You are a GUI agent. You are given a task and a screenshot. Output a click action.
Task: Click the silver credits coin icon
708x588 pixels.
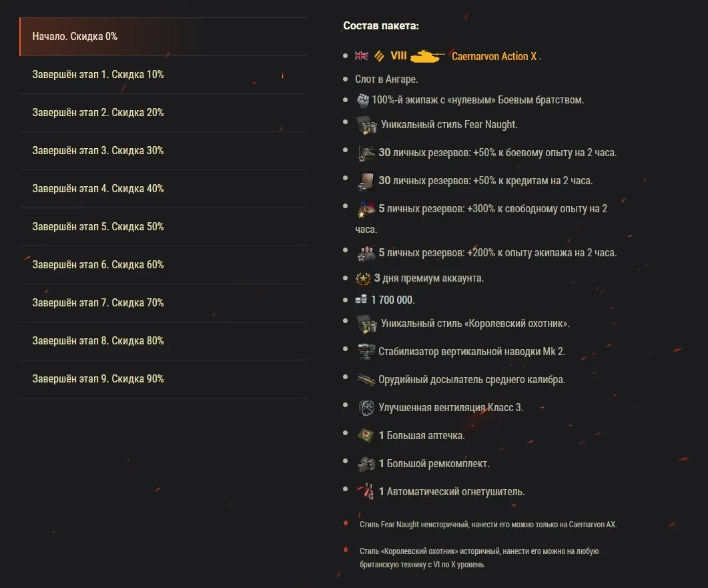click(x=361, y=300)
